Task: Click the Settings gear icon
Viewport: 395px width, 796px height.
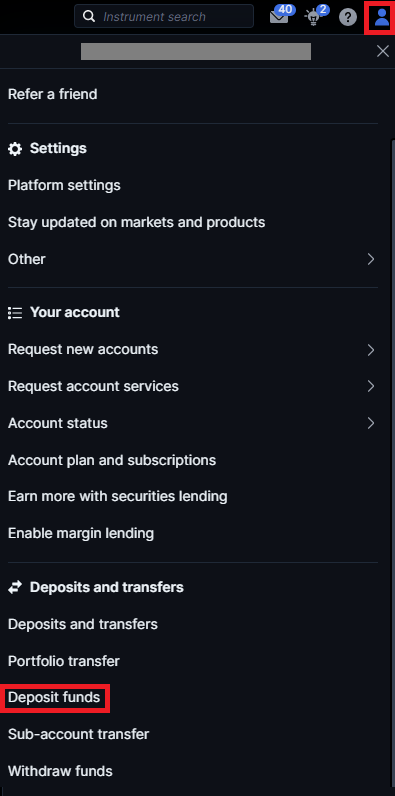Action: tap(15, 149)
